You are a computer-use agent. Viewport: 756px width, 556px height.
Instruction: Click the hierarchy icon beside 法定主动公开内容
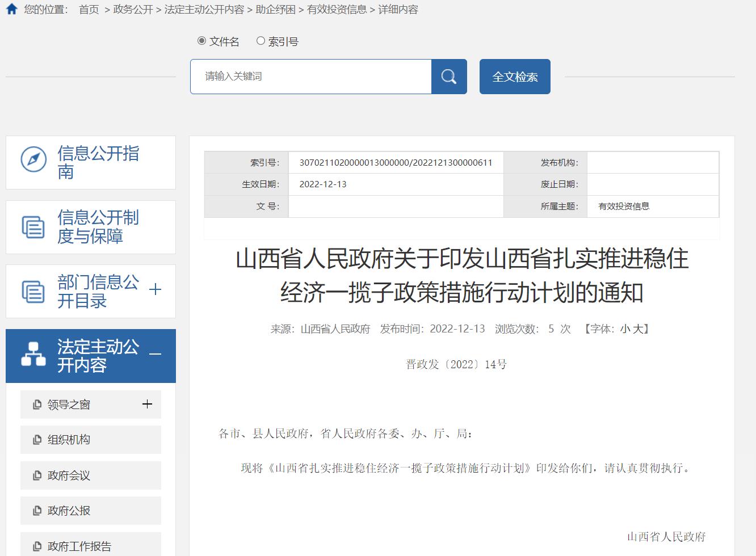[x=33, y=355]
